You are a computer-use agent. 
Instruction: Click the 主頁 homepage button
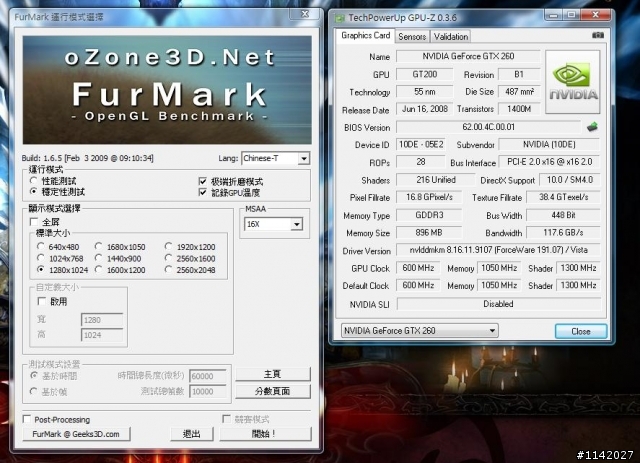(x=273, y=374)
